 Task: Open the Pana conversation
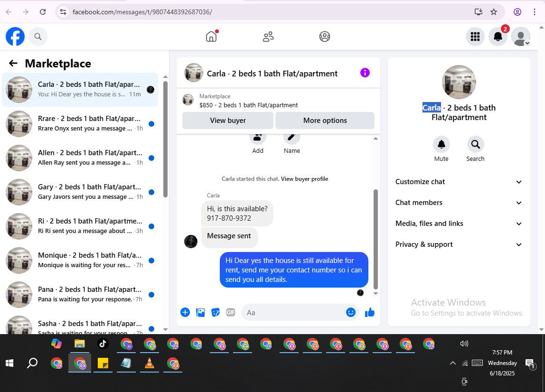pos(80,294)
